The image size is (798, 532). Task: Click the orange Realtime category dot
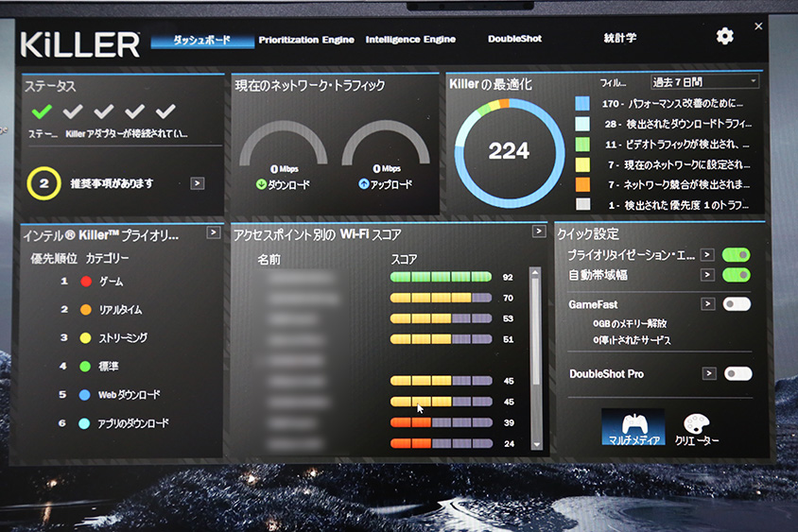86,309
